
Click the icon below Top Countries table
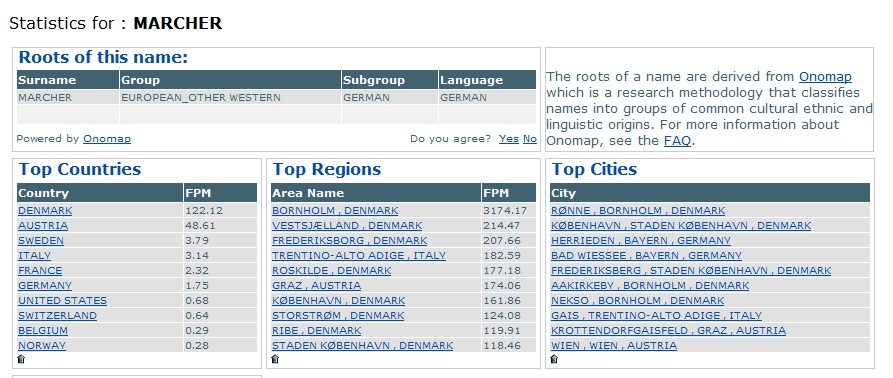coord(22,359)
